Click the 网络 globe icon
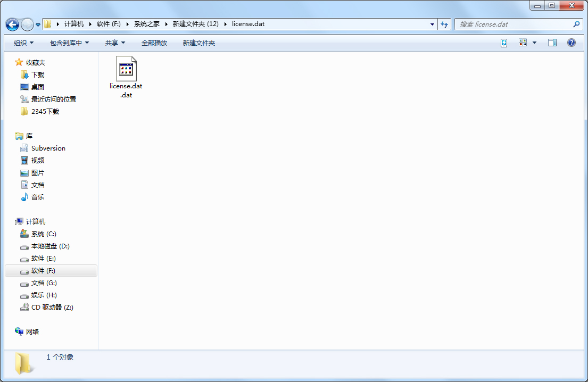 pyautogui.click(x=19, y=331)
